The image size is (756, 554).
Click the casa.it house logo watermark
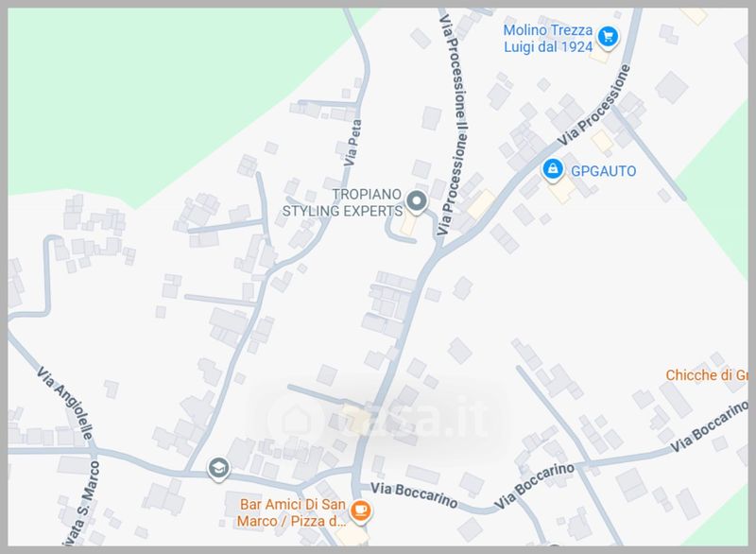[x=296, y=419]
